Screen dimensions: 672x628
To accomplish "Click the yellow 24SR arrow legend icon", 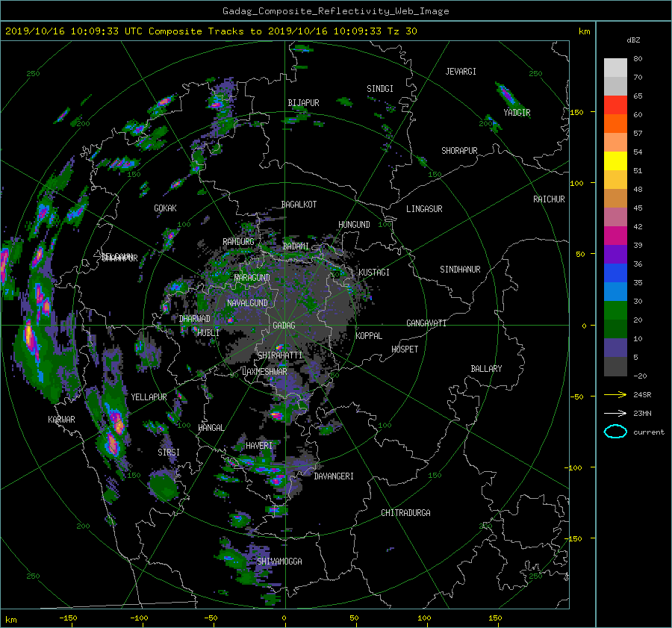I will pyautogui.click(x=615, y=394).
